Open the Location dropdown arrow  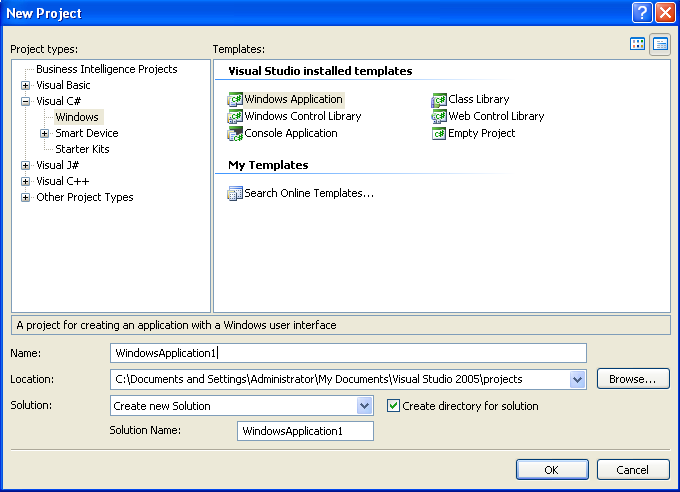coord(577,380)
